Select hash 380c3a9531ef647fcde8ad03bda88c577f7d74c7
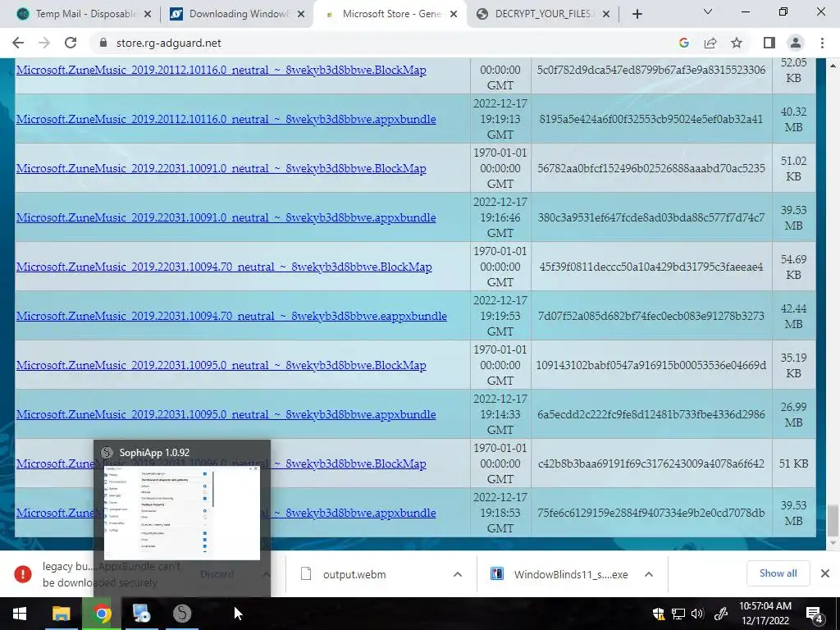The image size is (840, 630). 651,217
